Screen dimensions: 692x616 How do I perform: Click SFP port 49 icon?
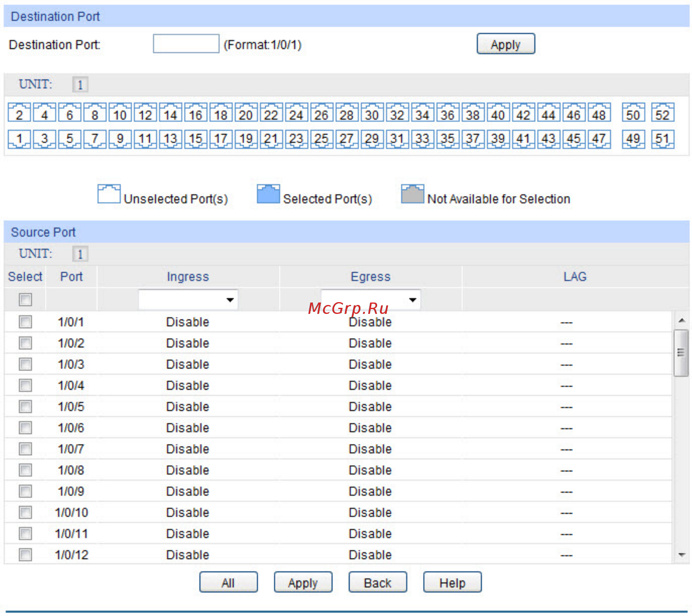(633, 139)
